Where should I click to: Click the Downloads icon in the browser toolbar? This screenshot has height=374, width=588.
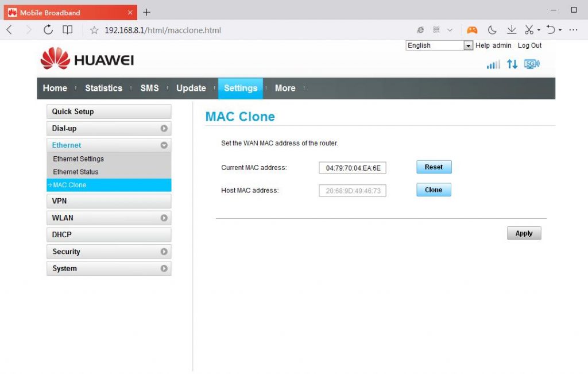(511, 30)
